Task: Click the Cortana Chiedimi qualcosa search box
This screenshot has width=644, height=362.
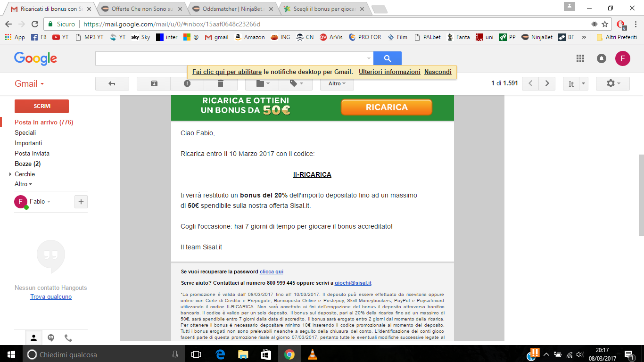Action: tap(104, 354)
